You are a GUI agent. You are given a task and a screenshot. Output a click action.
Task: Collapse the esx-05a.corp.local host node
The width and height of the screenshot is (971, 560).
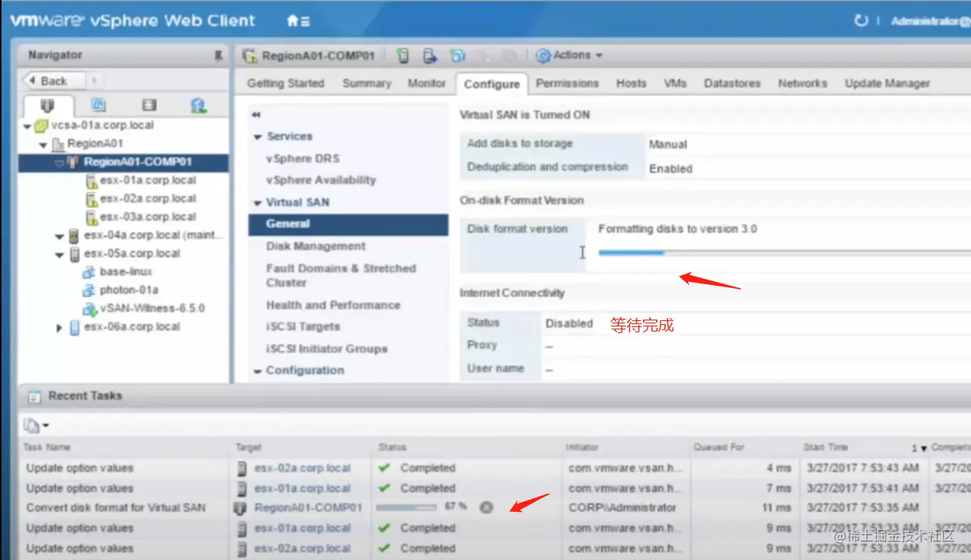click(60, 255)
